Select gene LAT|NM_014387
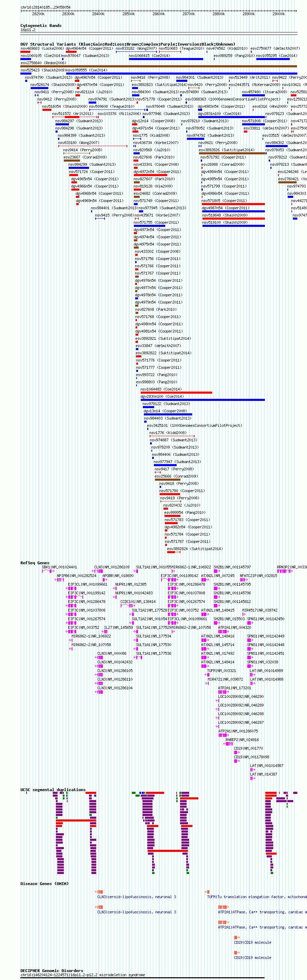This screenshot has height=980, width=307. point(264,774)
